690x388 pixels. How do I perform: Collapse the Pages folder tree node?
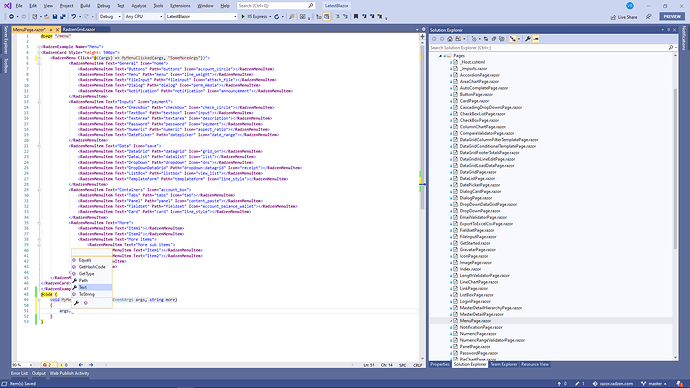pyautogui.click(x=440, y=56)
